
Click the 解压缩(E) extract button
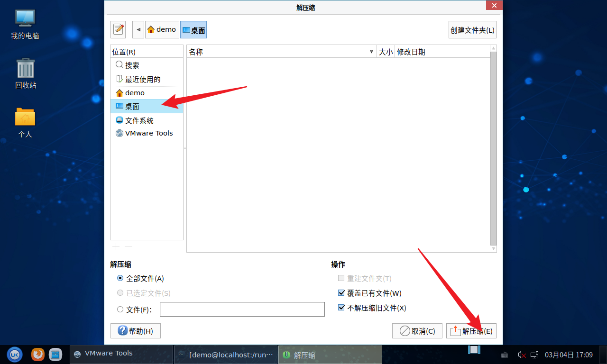click(x=471, y=331)
